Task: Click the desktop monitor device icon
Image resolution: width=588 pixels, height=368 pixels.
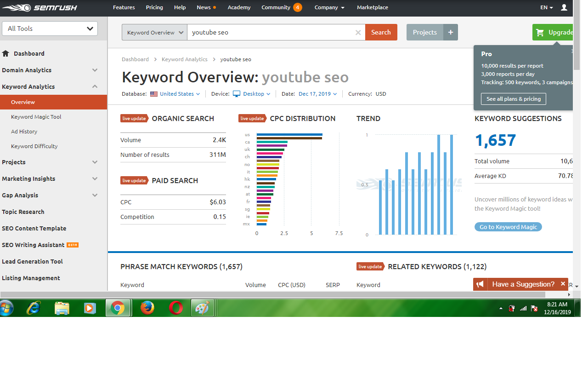Action: [x=237, y=94]
